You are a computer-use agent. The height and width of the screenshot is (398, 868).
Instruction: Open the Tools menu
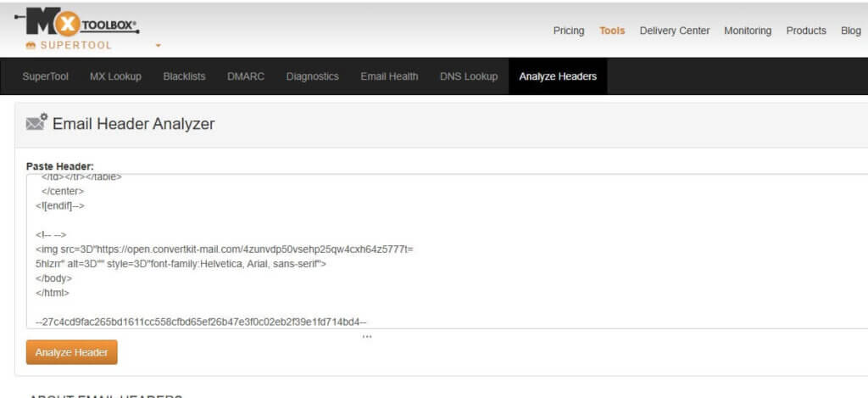click(612, 31)
